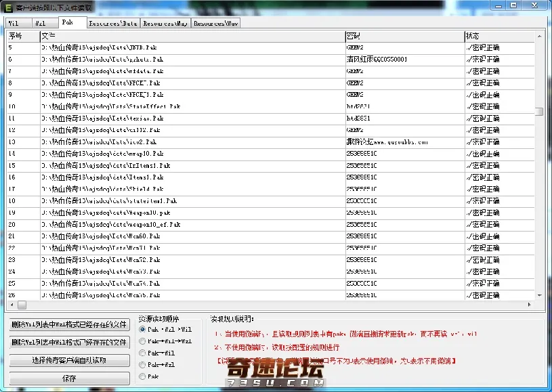Sort by the 文件 column header
The width and height of the screenshot is (552, 392).
pyautogui.click(x=192, y=36)
